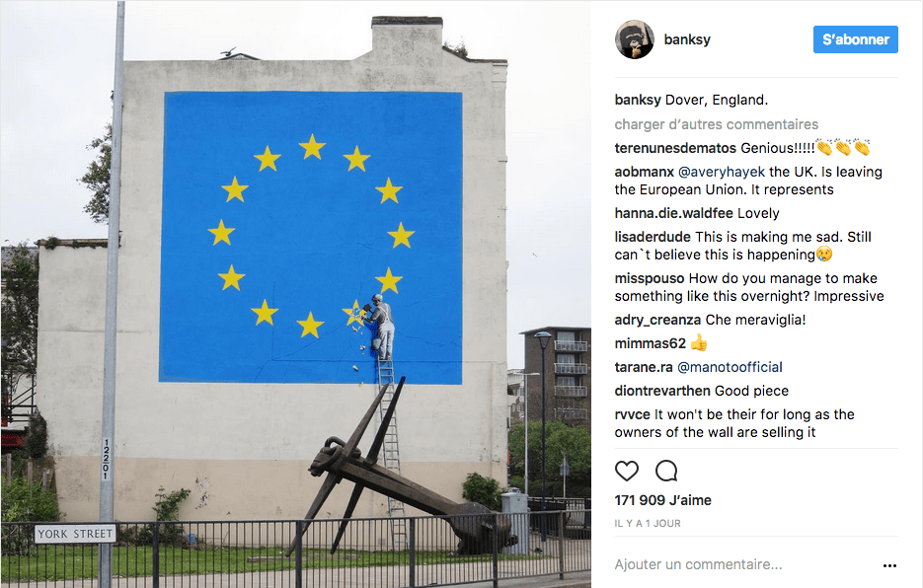The image size is (923, 588).
Task: Open banksy's profile avatar picture
Action: tap(635, 39)
